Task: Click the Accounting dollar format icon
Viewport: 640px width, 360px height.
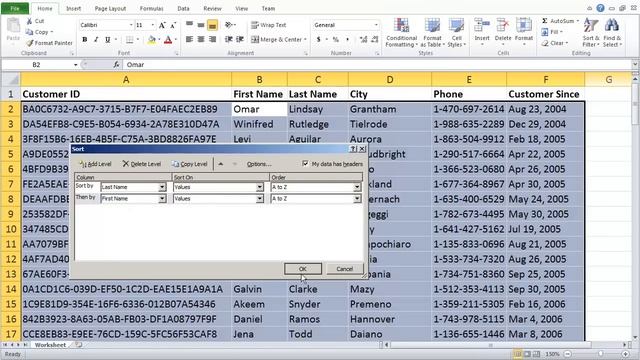Action: click(318, 40)
